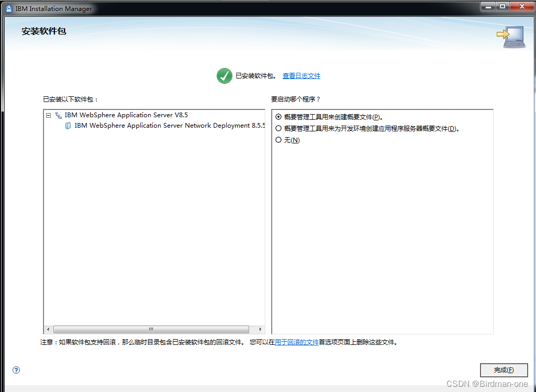This screenshot has width=536, height=392.
Task: Select 概要管理工具用来为开发环境创建应用程序服务器概要文件 option
Action: click(x=278, y=128)
